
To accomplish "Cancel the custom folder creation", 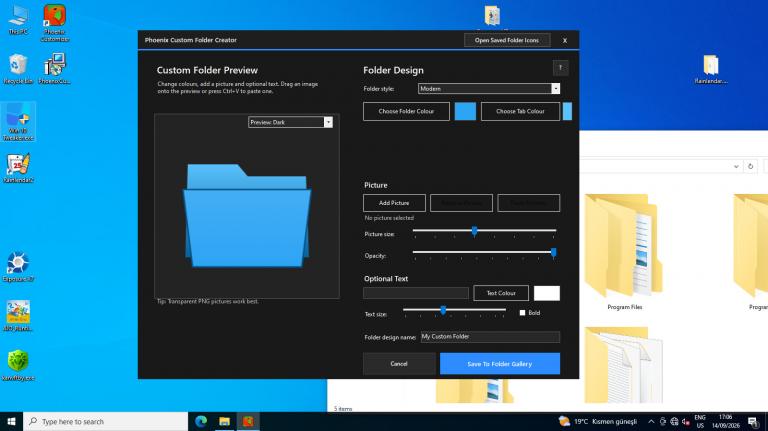I will 399,364.
